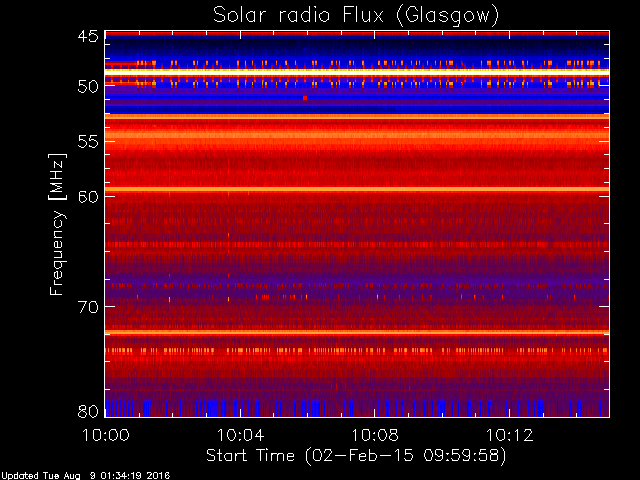Click the plot title 'Solar radio Flux (Glasgow)'

click(x=356, y=16)
